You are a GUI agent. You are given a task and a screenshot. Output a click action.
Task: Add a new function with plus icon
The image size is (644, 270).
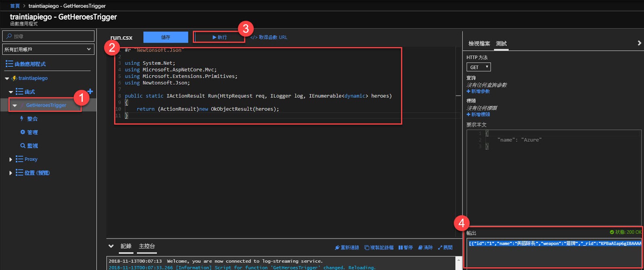click(x=90, y=91)
